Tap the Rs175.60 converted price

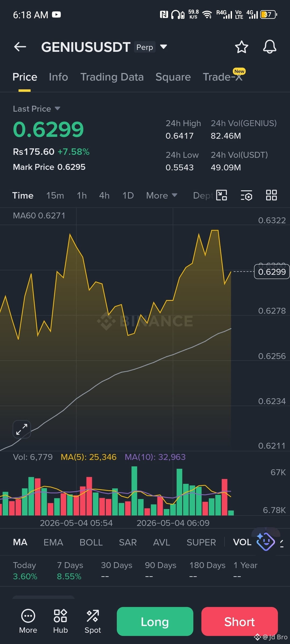pos(34,152)
